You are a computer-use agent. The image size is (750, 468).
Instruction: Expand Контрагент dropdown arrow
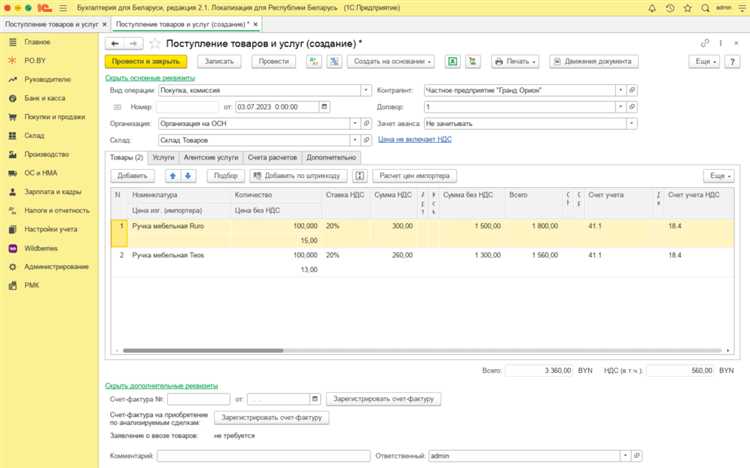coord(620,90)
